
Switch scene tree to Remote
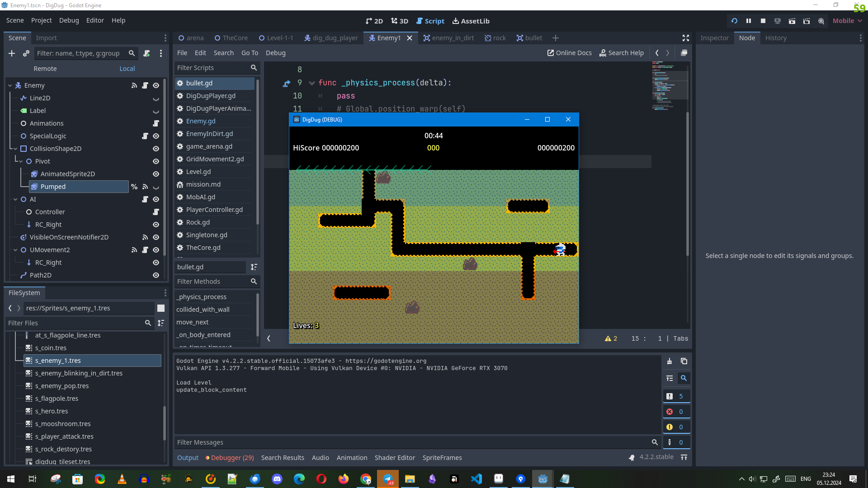click(x=45, y=69)
